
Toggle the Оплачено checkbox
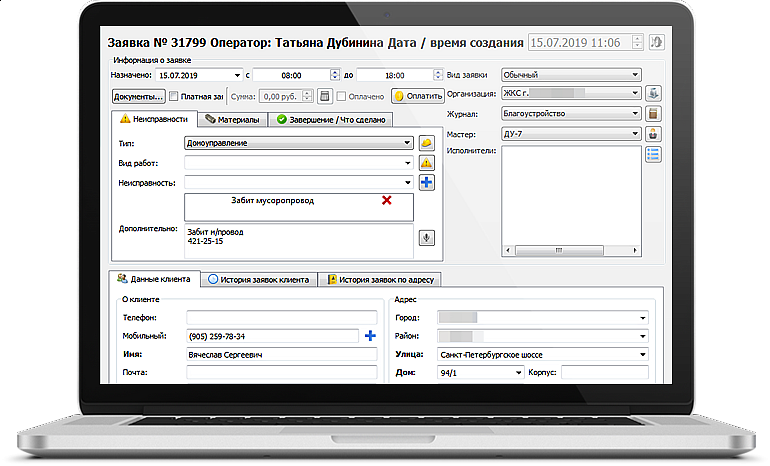[x=341, y=96]
